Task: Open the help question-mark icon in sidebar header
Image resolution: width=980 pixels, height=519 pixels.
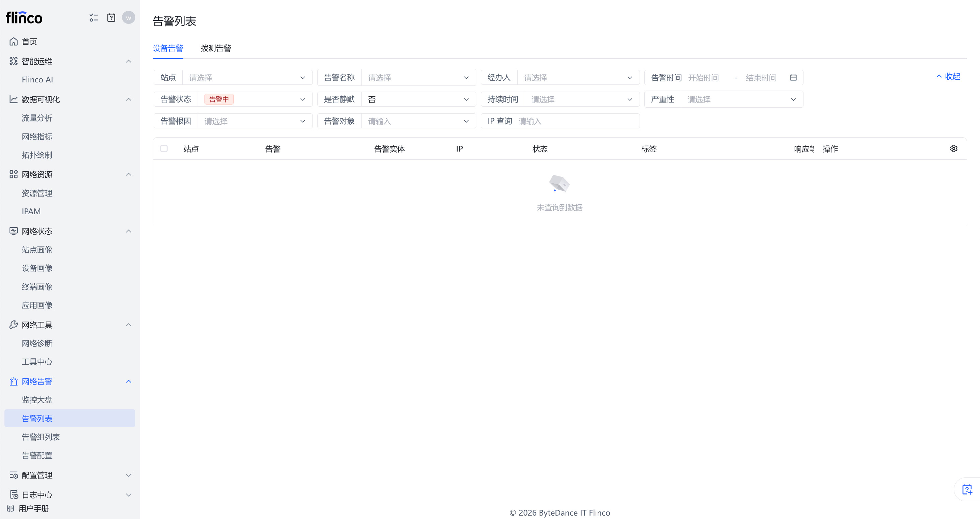Action: (x=111, y=17)
